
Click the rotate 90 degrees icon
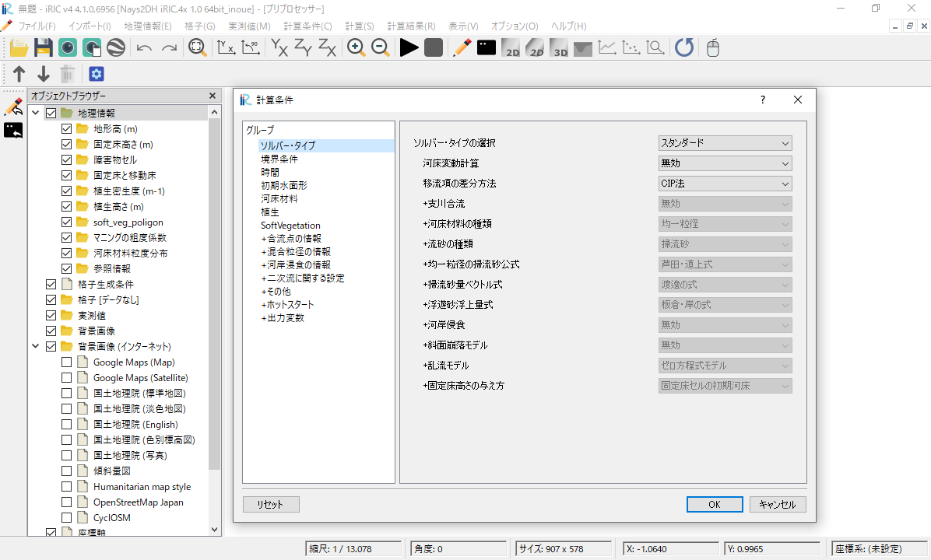pos(251,47)
